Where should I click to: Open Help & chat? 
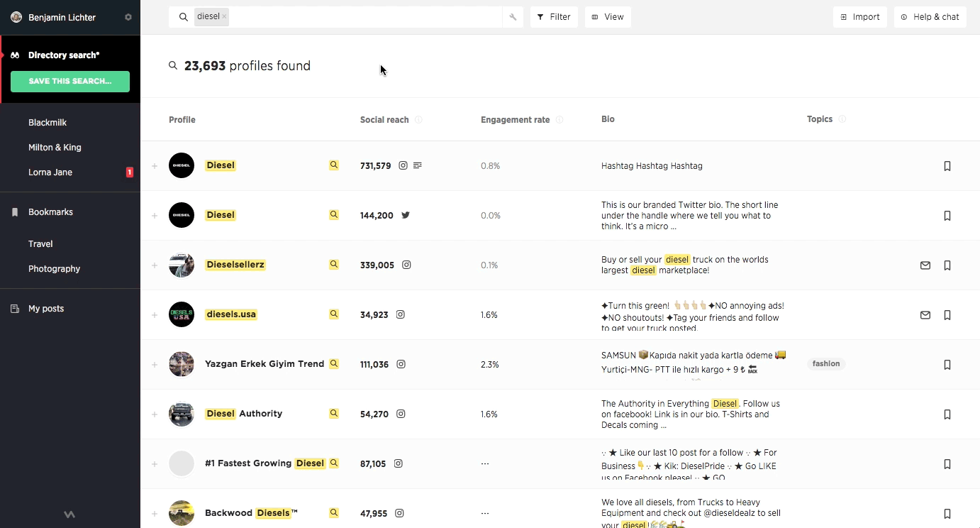click(x=930, y=17)
